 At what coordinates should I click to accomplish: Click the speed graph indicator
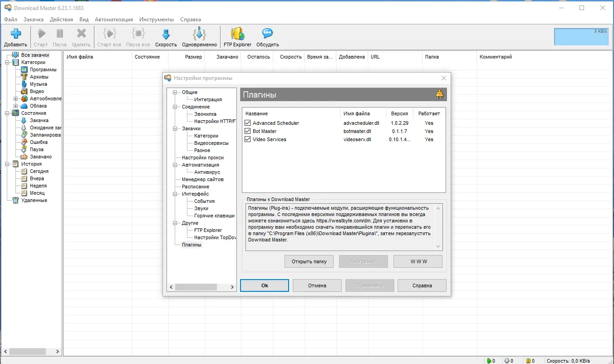(x=581, y=37)
